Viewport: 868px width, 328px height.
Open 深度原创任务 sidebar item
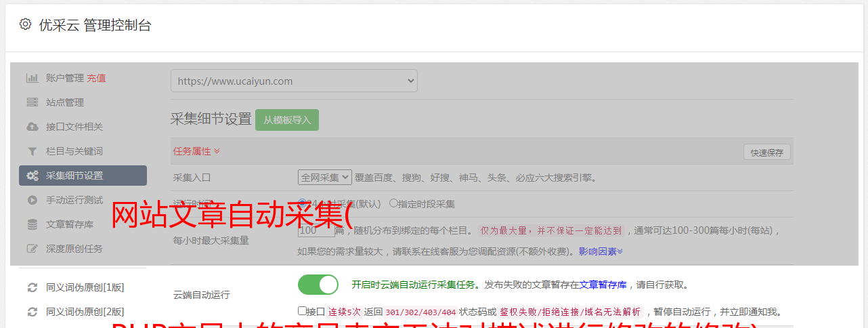[74, 249]
